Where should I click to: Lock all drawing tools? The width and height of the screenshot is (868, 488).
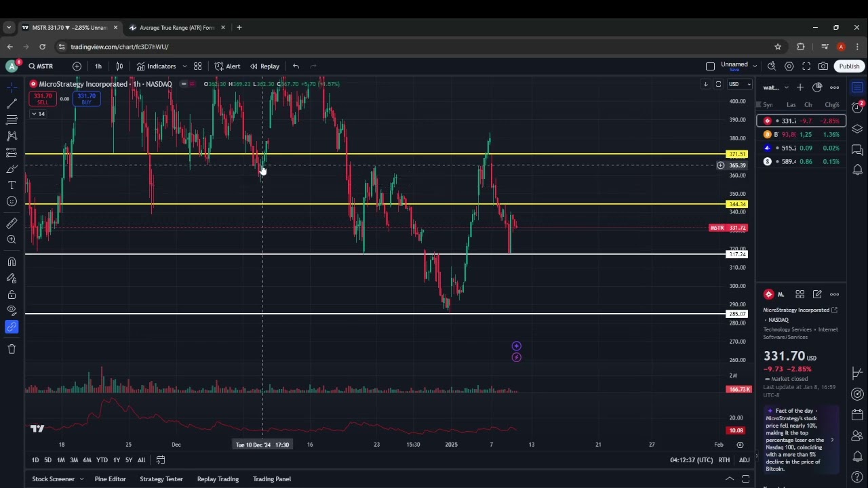(x=12, y=294)
